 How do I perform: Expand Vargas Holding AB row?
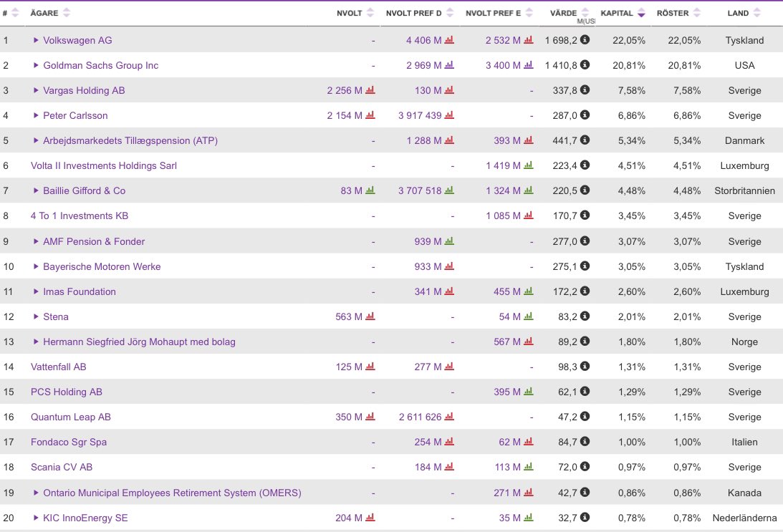(36, 90)
